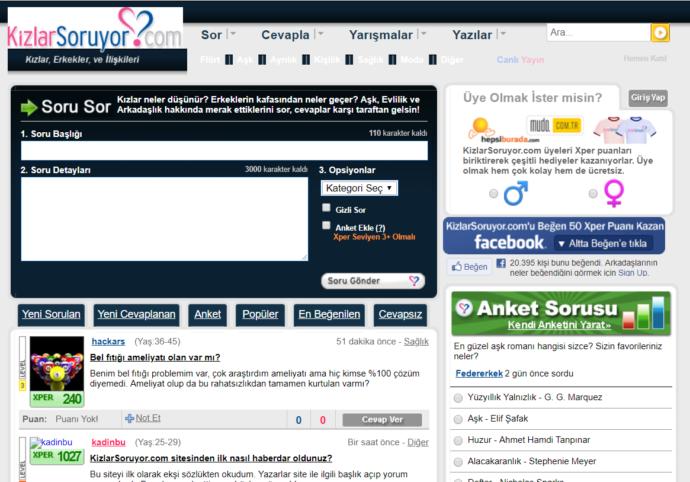Image resolution: width=690 pixels, height=482 pixels.
Task: Focus the Soru Detayları text area
Action: [x=164, y=219]
